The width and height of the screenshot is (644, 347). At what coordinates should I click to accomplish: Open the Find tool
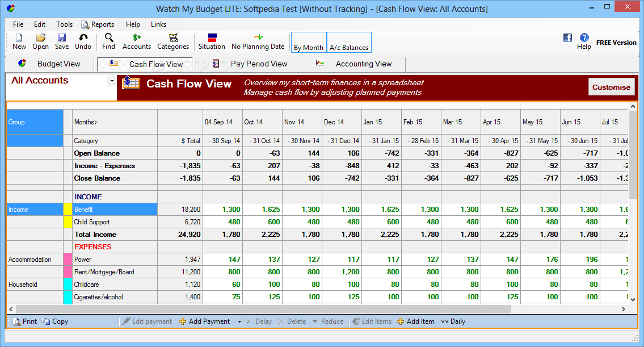[108, 42]
